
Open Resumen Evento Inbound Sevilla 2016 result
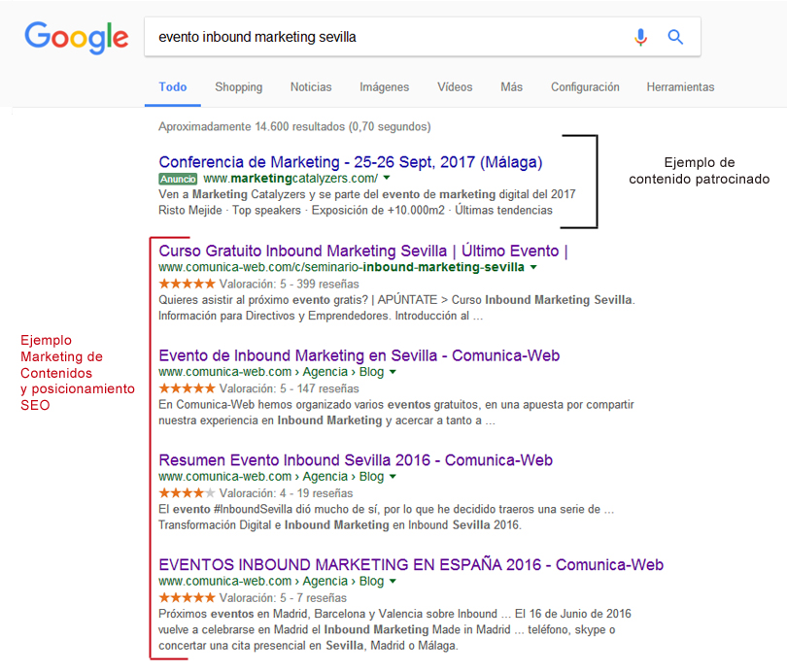pos(356,460)
